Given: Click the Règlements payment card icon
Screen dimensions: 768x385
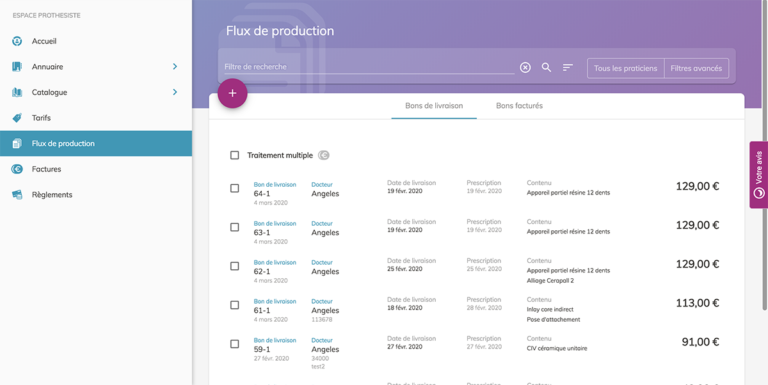Looking at the screenshot, I should tap(17, 194).
